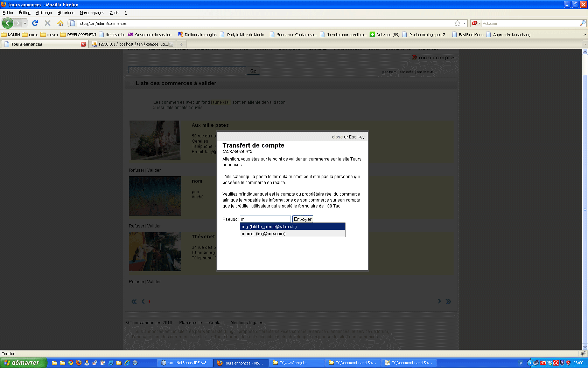Open the Netvibes (89) bookmark
The image size is (588, 368).
click(x=384, y=35)
